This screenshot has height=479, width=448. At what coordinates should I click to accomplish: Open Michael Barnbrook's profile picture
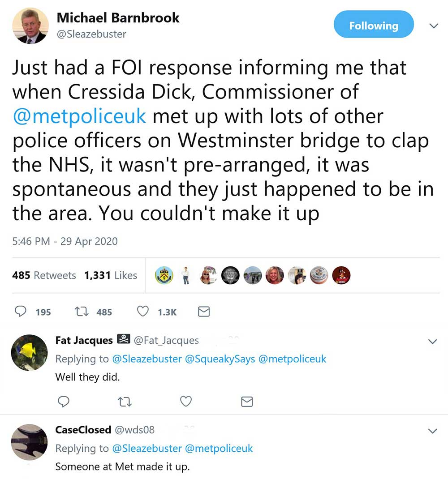pos(29,27)
